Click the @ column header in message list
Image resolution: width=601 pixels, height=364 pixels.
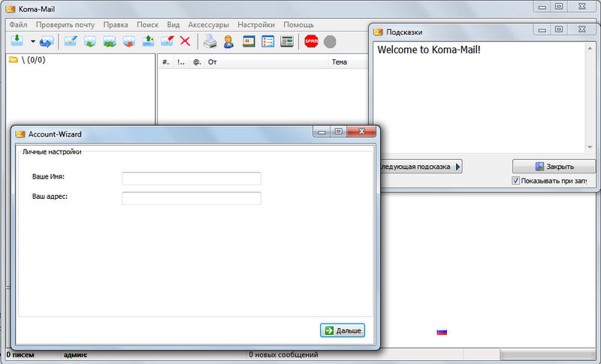pyautogui.click(x=197, y=62)
